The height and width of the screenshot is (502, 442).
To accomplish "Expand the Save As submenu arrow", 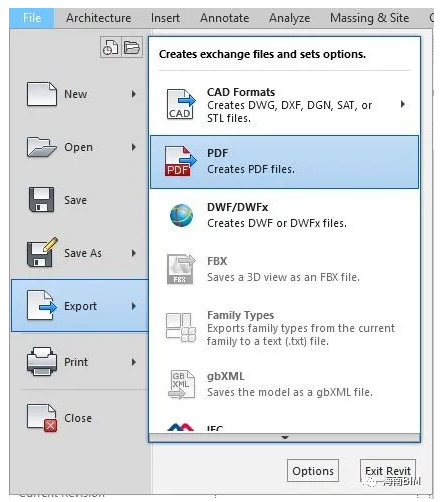I will pyautogui.click(x=134, y=253).
